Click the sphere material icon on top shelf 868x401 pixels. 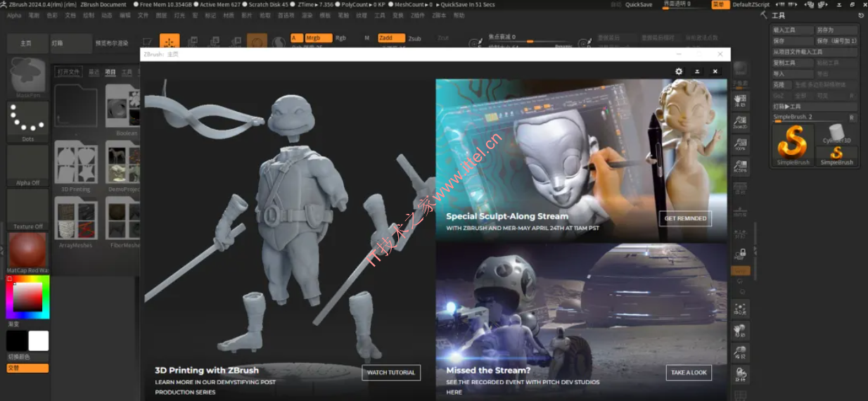point(257,42)
